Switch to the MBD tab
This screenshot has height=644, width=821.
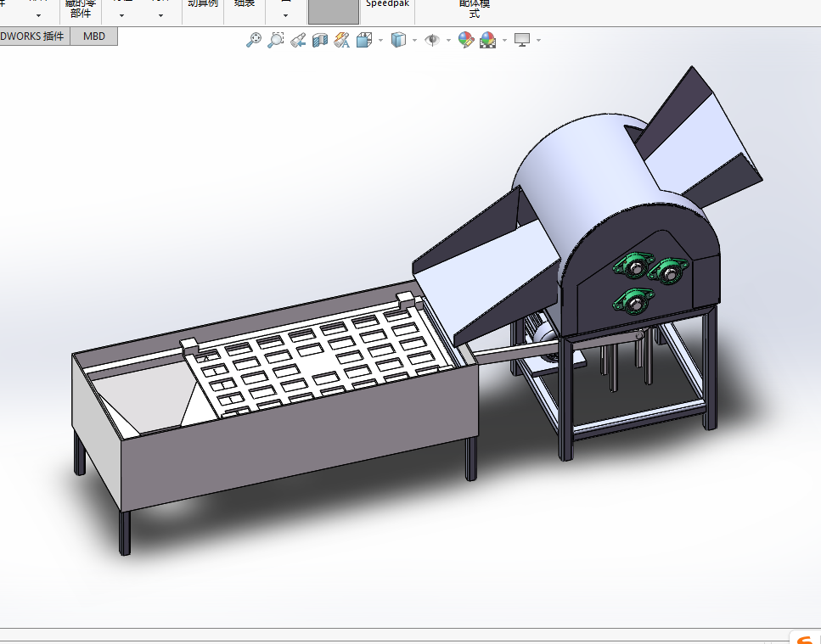(94, 36)
